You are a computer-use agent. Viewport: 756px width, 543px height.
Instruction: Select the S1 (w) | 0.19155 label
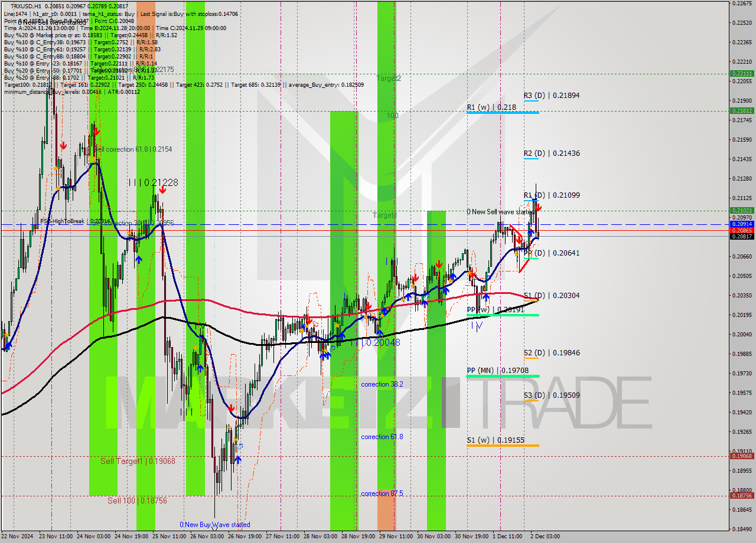(x=495, y=440)
